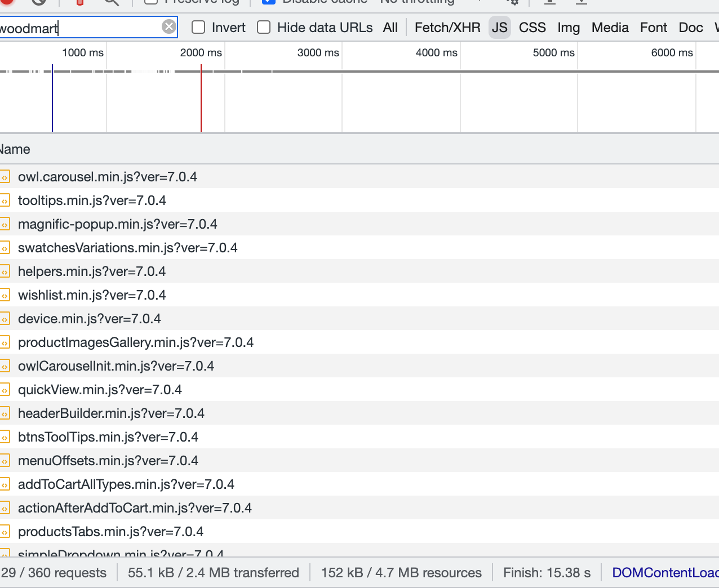Viewport: 719px width, 588px height.
Task: Select the blue DOMContentLoaded timeline line
Action: (x=52, y=99)
